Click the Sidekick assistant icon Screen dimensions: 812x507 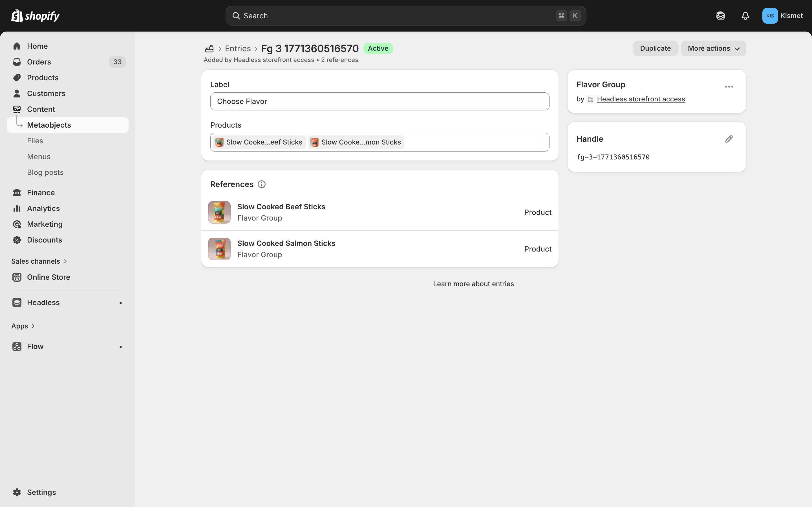coord(720,16)
